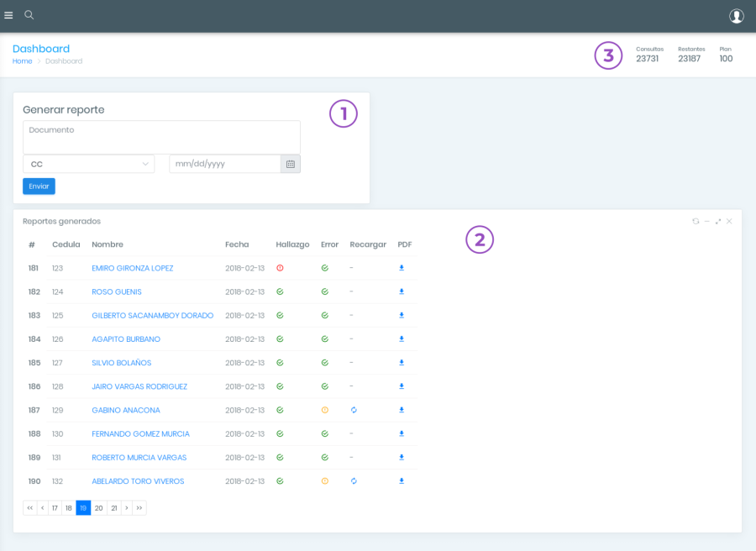This screenshot has height=551, width=756.
Task: Open GABINO ANACONA report link
Action: point(126,410)
